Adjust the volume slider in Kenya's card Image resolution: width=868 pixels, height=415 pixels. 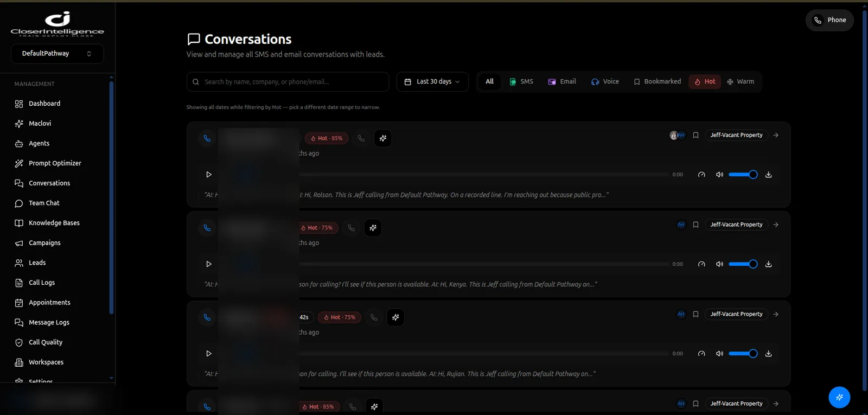(743, 264)
